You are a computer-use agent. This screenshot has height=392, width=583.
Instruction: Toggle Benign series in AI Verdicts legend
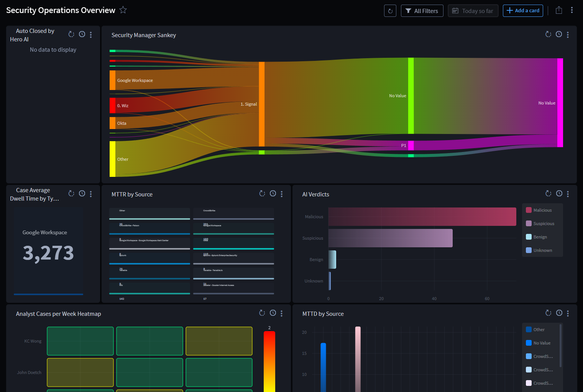537,237
